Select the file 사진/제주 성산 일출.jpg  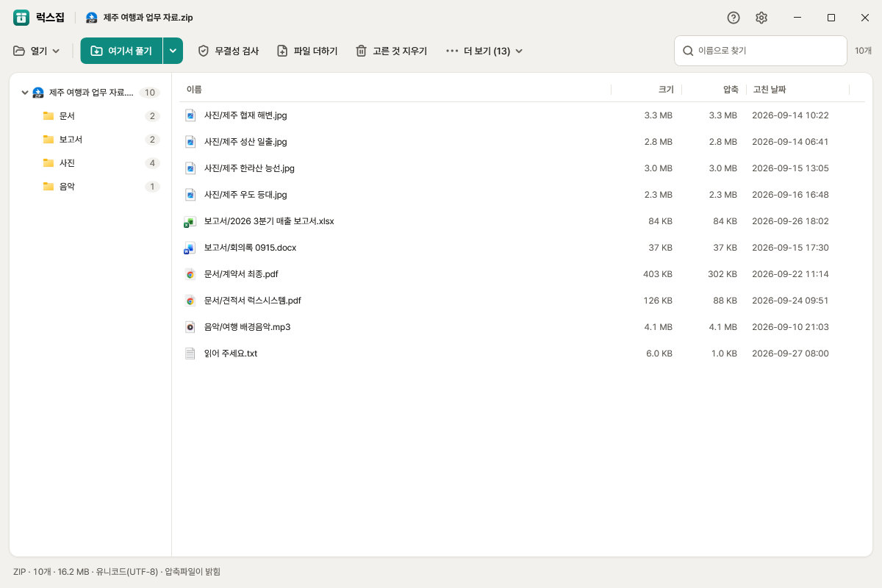522,142
